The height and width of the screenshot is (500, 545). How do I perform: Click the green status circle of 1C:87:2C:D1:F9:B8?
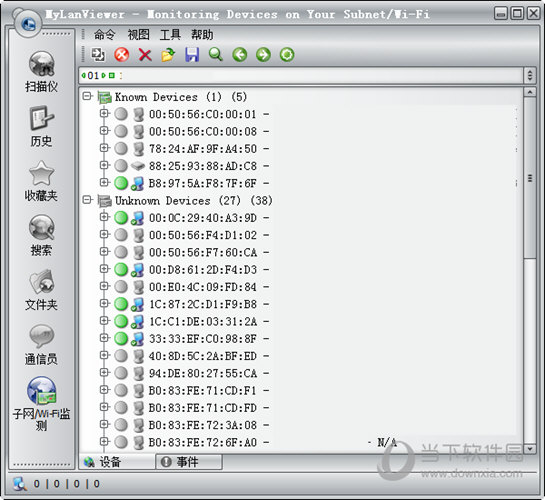coord(121,304)
